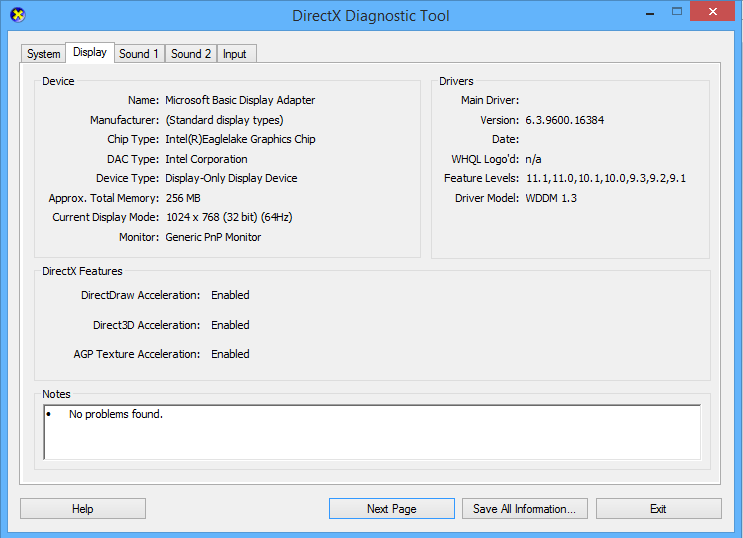Select the 'No problems found.' note text
This screenshot has height=538, width=743.
pyautogui.click(x=116, y=414)
